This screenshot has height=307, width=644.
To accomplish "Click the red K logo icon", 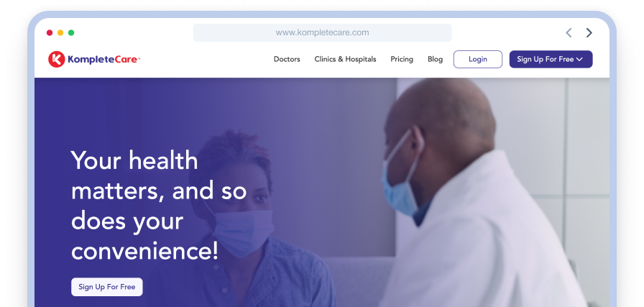I will click(x=57, y=60).
